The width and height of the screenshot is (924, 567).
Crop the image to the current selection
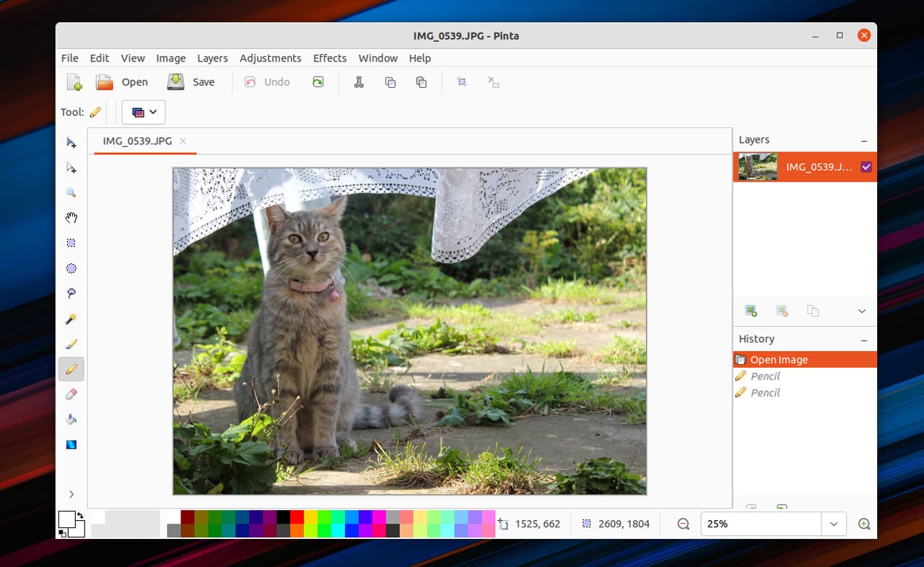pyautogui.click(x=461, y=82)
